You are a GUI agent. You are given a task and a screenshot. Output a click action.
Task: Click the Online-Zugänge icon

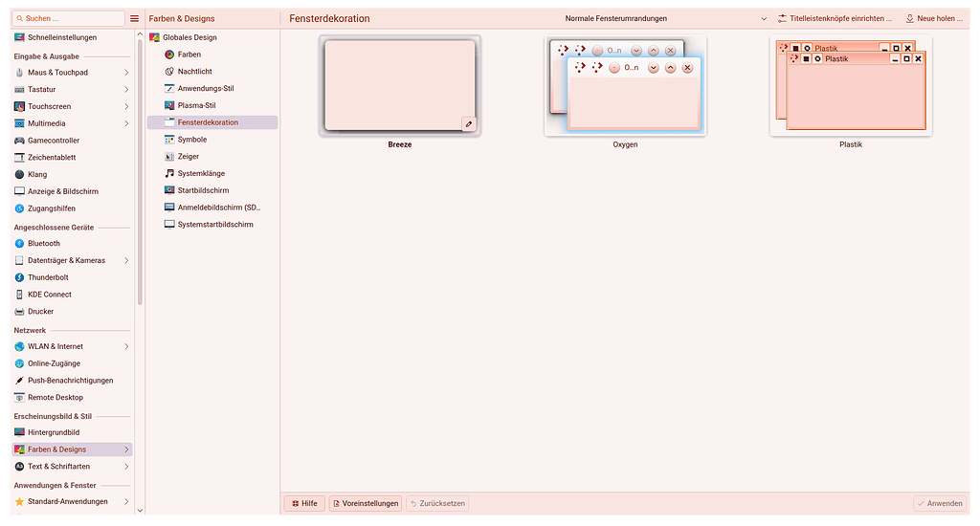[x=19, y=363]
